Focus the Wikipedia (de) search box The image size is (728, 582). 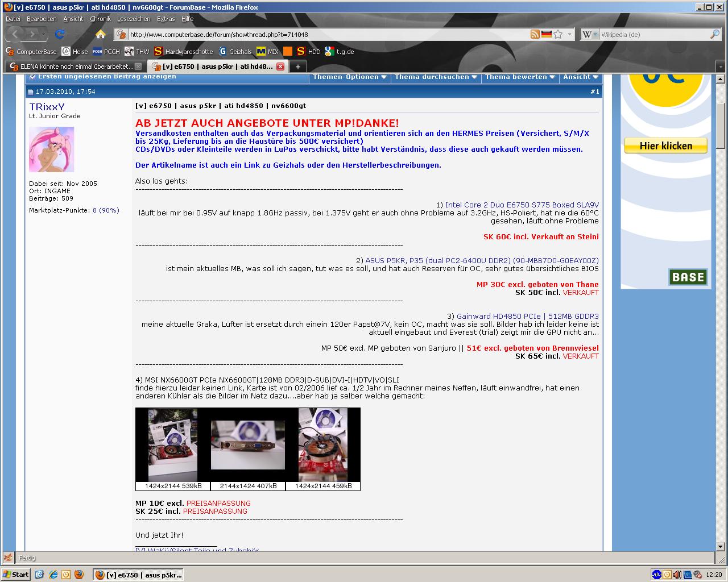point(654,35)
